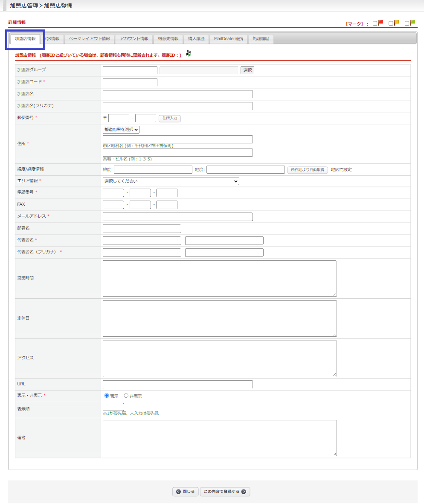The height and width of the screenshot is (504, 424).
Task: Tick the checkbox beside the red flag
Action: point(375,23)
